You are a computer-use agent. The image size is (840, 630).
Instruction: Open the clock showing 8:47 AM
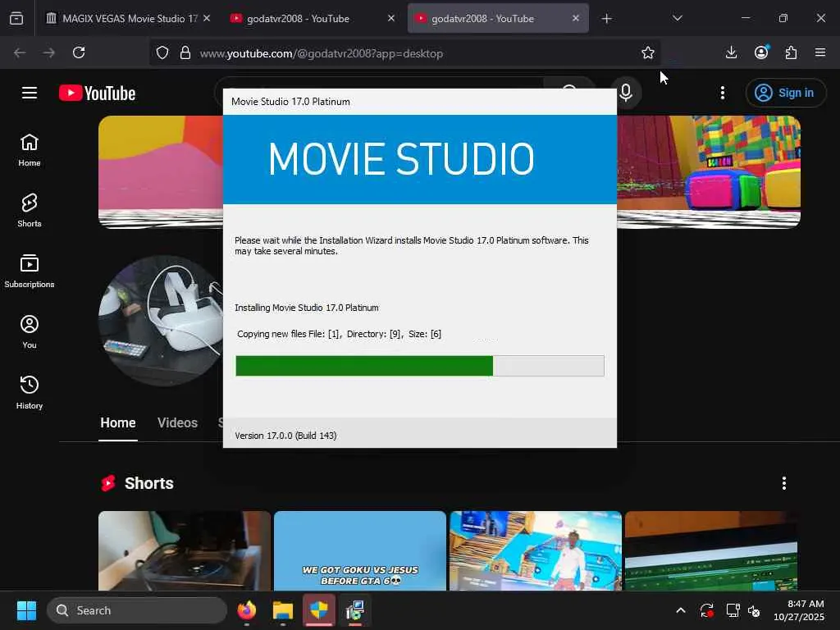coord(799,610)
